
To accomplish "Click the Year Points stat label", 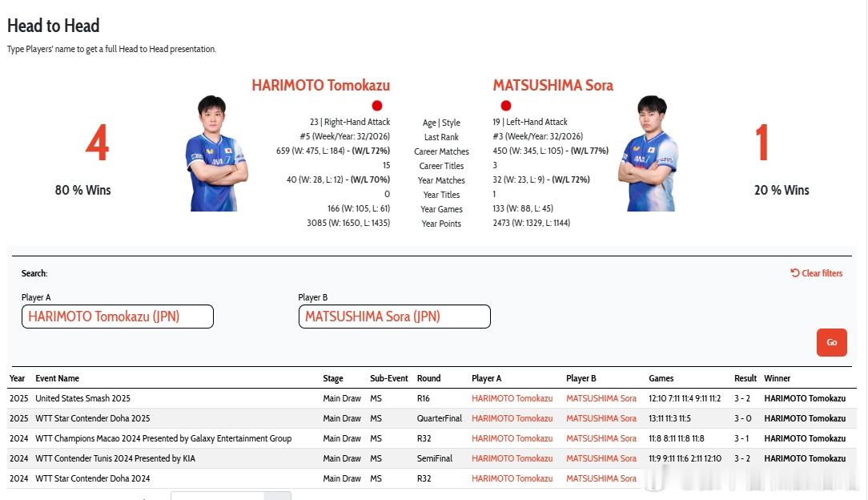I will 441,223.
